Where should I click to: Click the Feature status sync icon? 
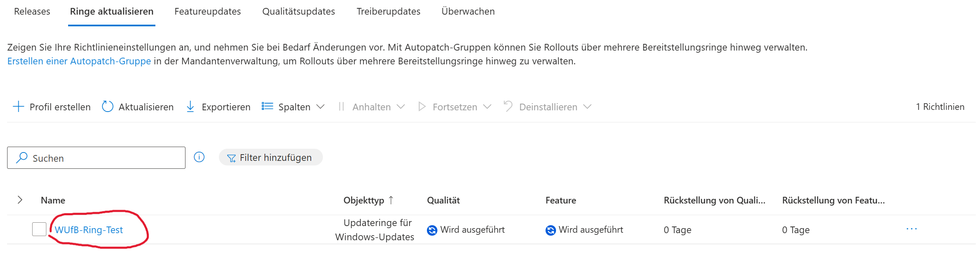tap(551, 230)
